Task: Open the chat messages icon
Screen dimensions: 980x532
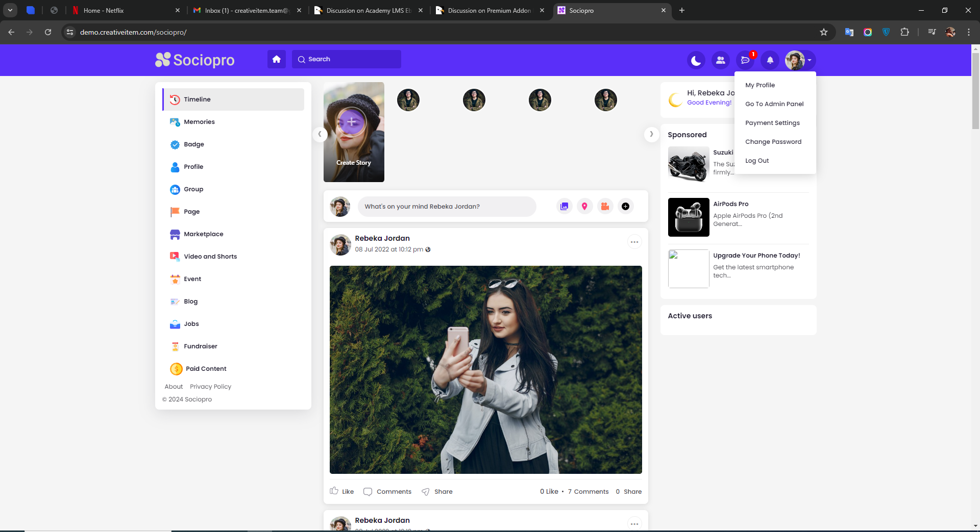Action: click(x=745, y=60)
